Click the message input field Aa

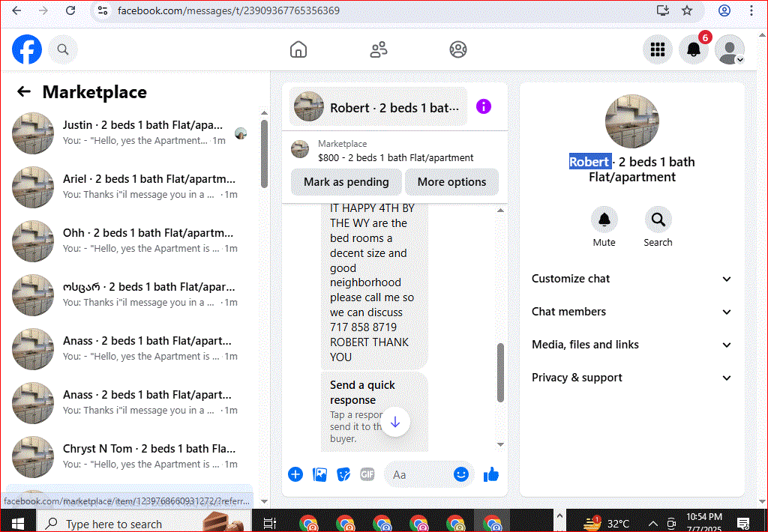coord(418,475)
